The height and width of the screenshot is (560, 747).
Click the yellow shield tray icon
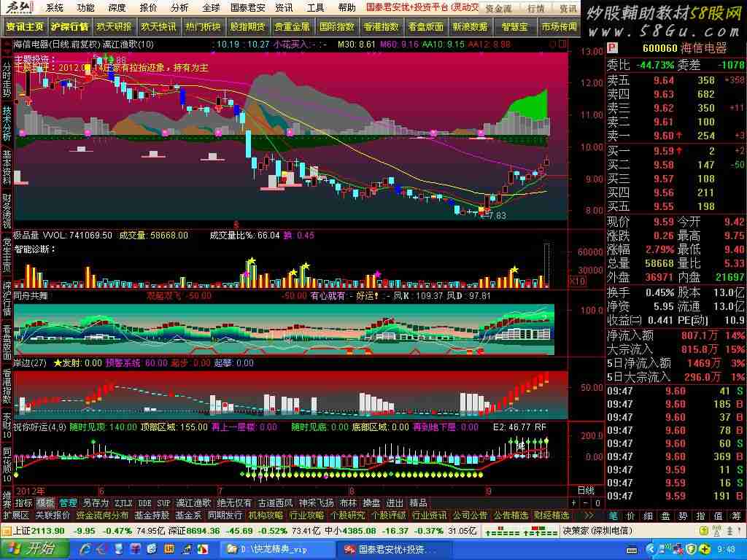(x=691, y=550)
